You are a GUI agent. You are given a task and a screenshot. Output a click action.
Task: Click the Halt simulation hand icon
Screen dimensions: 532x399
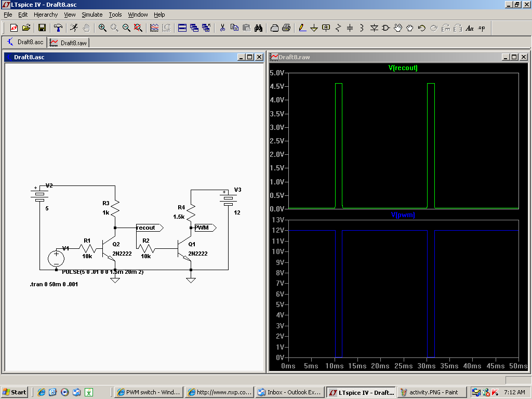point(86,28)
